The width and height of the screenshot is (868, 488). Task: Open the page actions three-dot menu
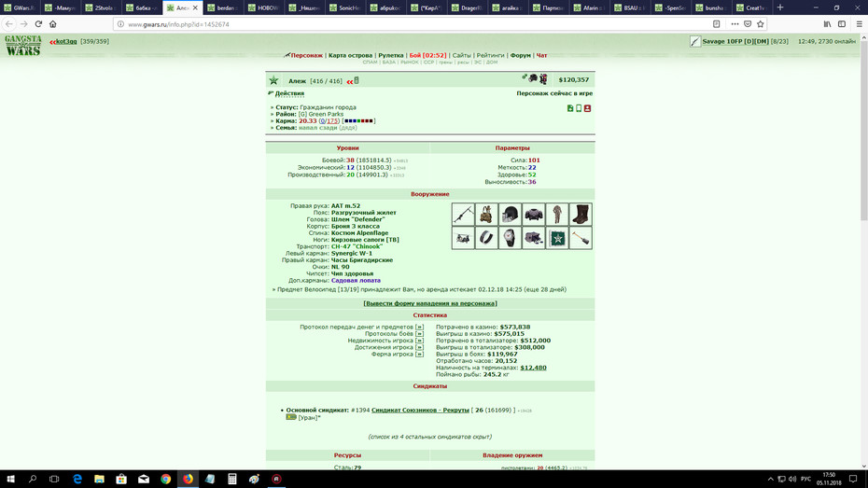click(x=735, y=23)
